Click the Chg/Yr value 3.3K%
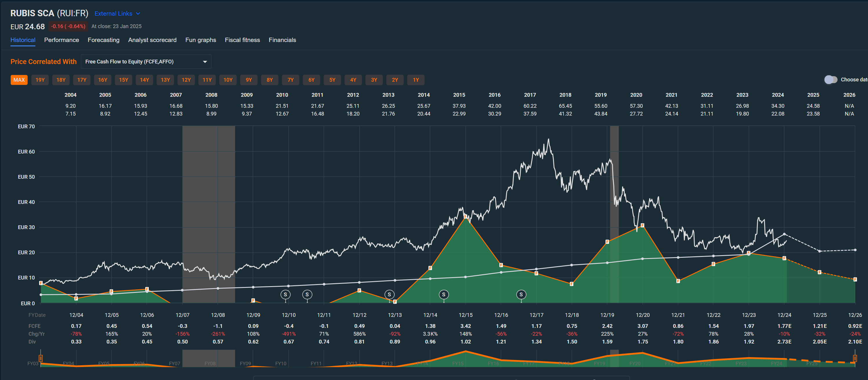The image size is (868, 380). click(x=430, y=334)
